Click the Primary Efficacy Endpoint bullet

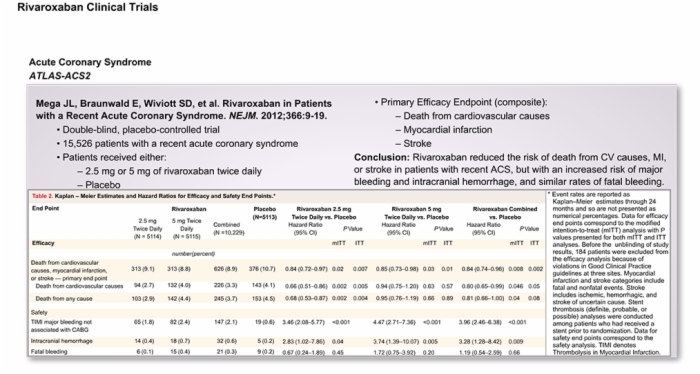(x=461, y=102)
